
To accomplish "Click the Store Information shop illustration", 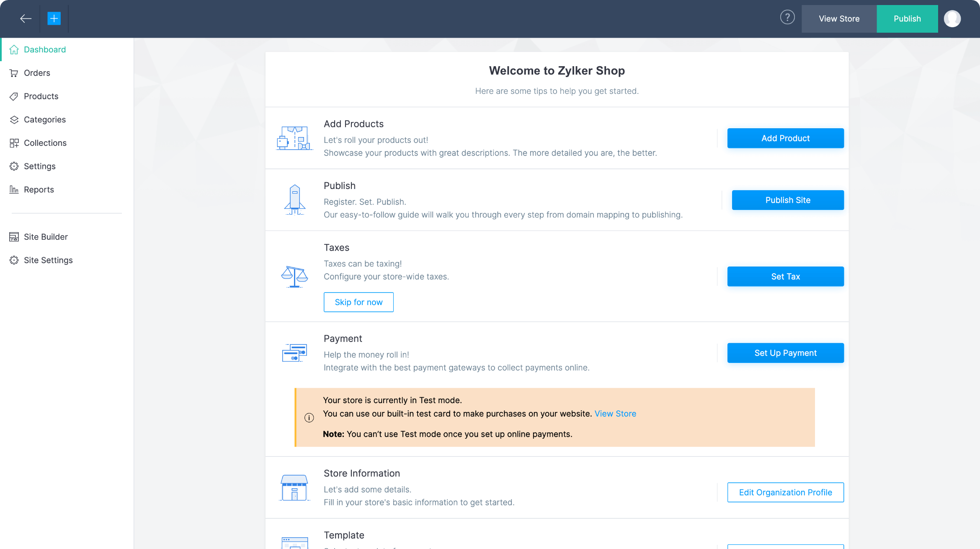I will (x=294, y=487).
